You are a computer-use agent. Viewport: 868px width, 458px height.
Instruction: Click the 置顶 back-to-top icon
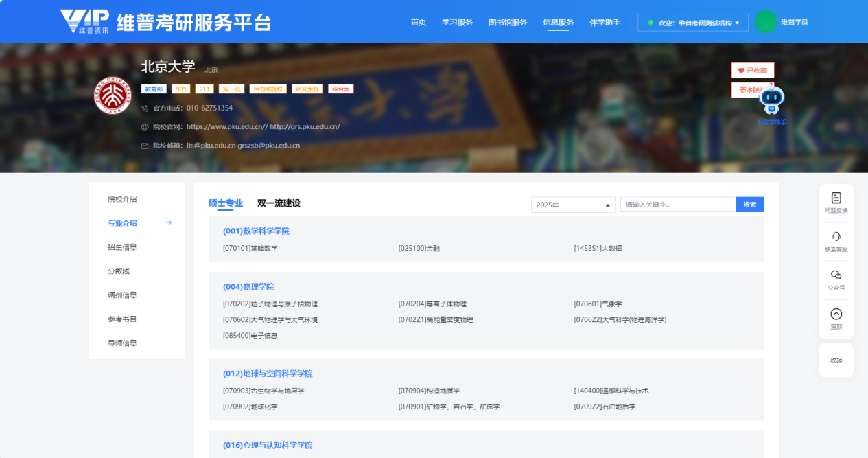click(836, 314)
